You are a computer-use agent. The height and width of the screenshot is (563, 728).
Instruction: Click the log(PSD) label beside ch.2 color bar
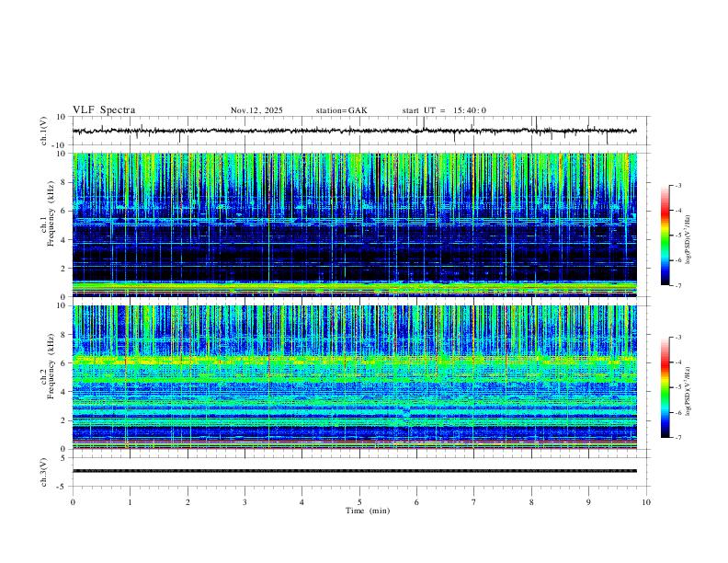(688, 391)
